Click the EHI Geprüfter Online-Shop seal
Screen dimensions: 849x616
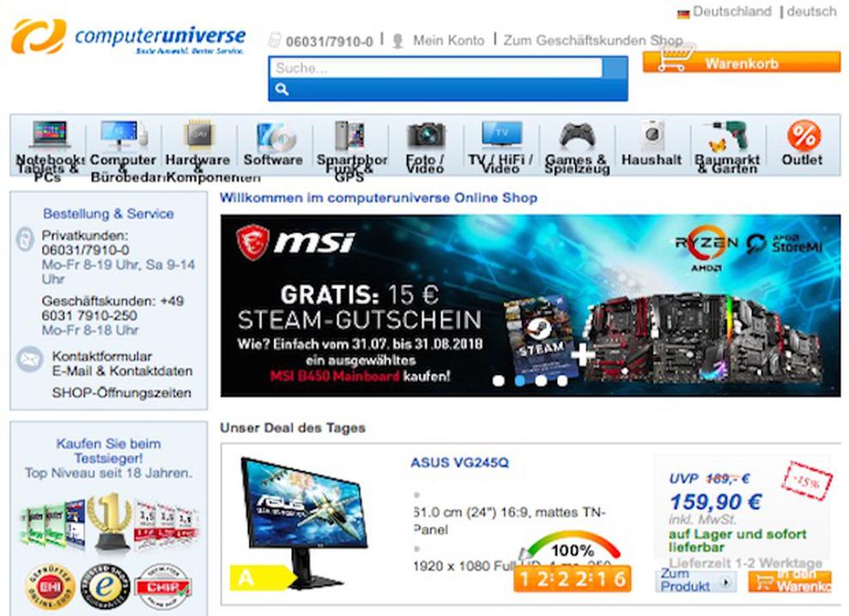(49, 587)
